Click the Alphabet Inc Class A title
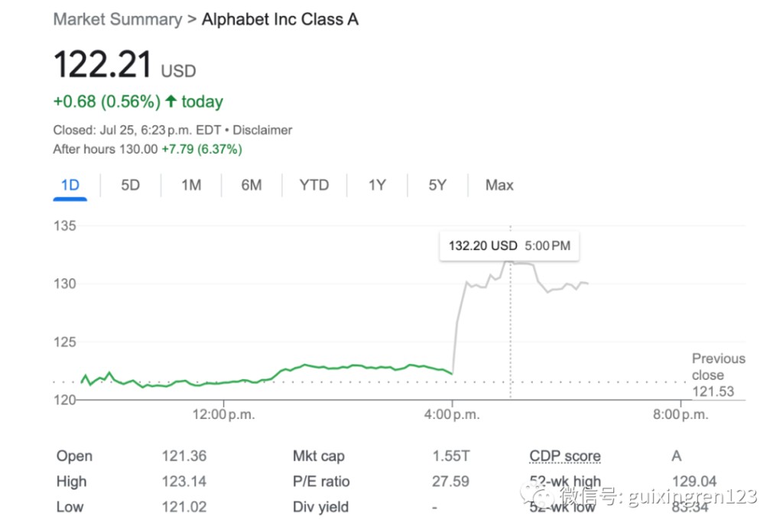 click(x=280, y=19)
